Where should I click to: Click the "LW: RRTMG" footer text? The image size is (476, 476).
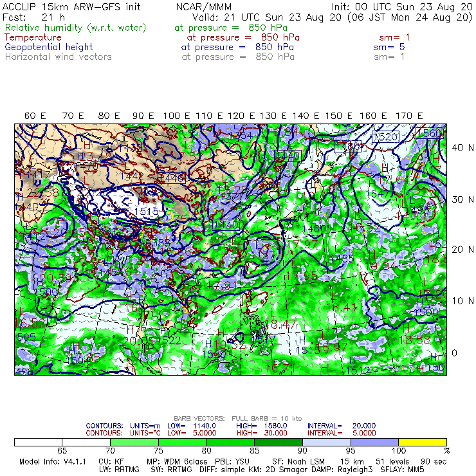coord(119,470)
